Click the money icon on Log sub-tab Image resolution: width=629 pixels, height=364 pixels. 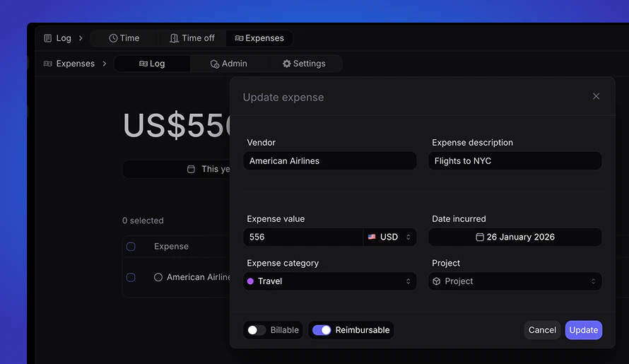click(x=143, y=64)
